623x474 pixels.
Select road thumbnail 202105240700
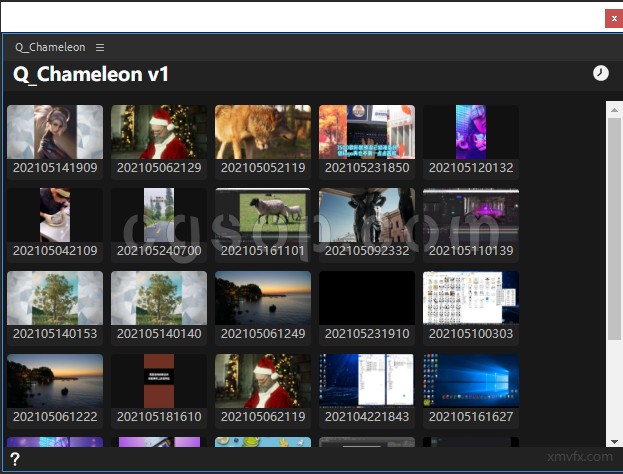click(x=159, y=223)
